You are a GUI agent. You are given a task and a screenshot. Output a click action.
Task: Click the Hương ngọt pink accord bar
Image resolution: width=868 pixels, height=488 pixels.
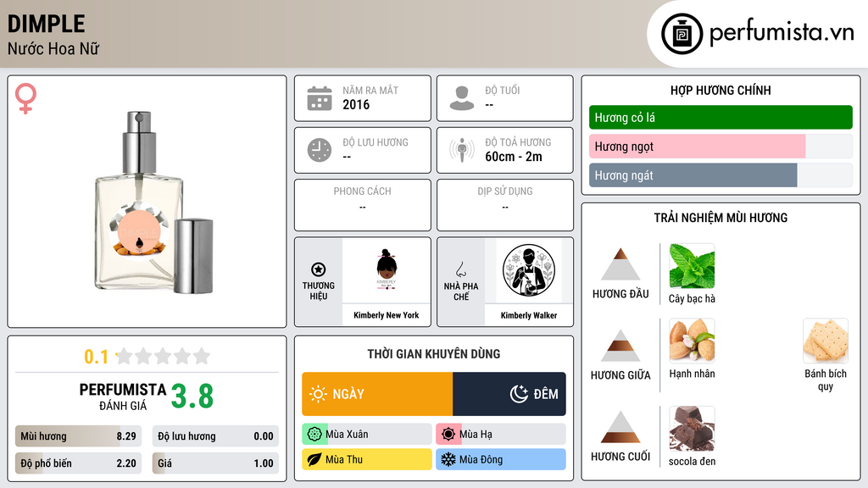[721, 146]
